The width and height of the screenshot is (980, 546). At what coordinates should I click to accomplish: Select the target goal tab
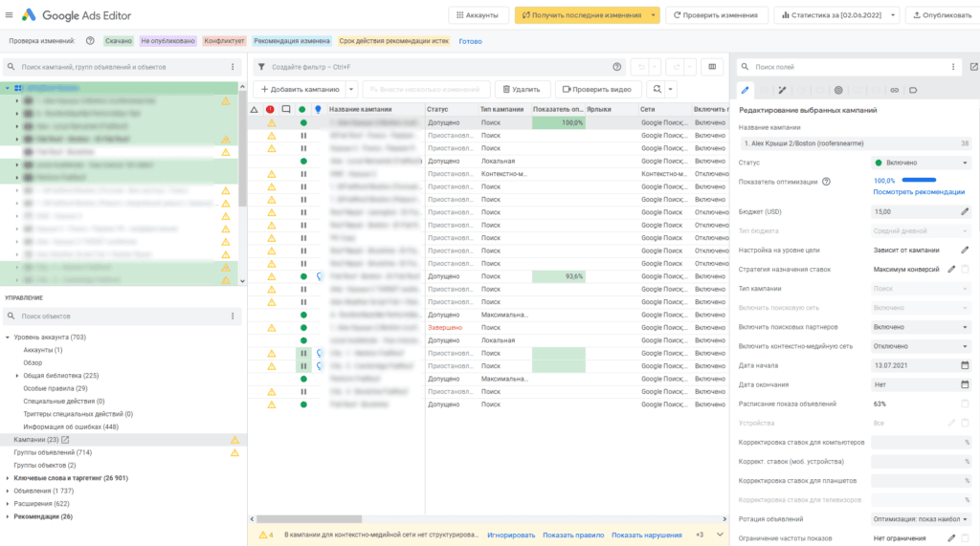click(x=838, y=90)
